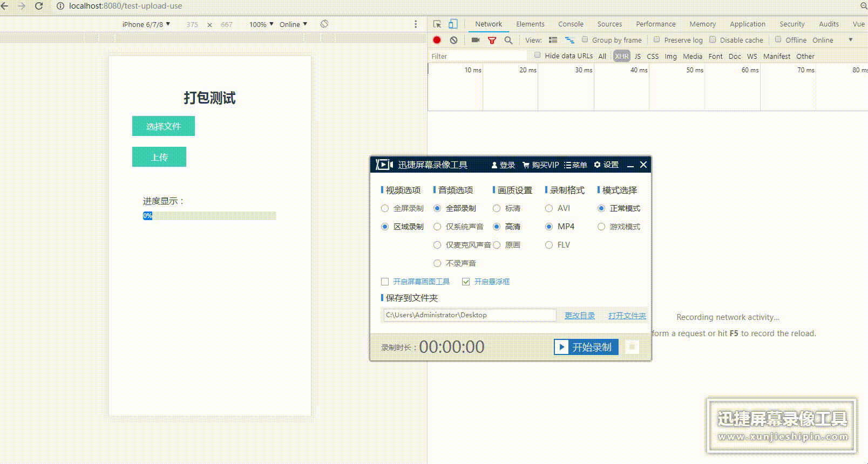Use large request rows view
Image resolution: width=868 pixels, height=464 pixels.
[x=553, y=40]
